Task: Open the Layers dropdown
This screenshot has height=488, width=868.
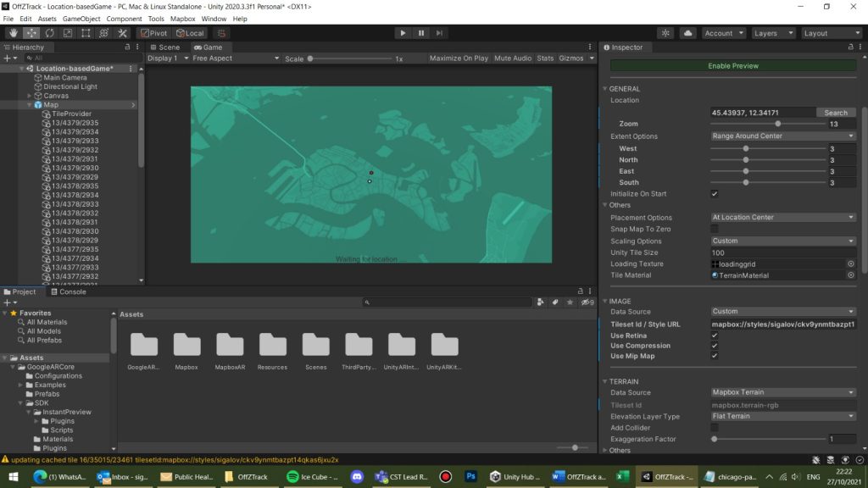Action: coord(774,33)
